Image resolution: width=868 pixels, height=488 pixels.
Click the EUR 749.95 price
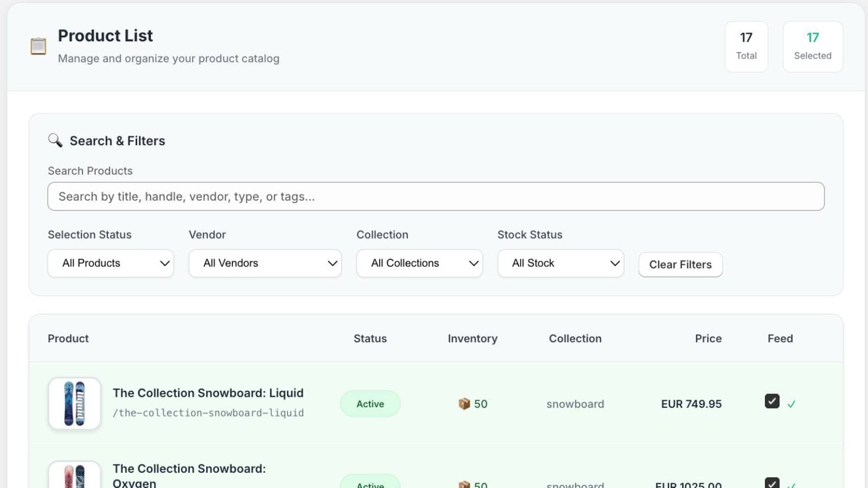(x=691, y=404)
